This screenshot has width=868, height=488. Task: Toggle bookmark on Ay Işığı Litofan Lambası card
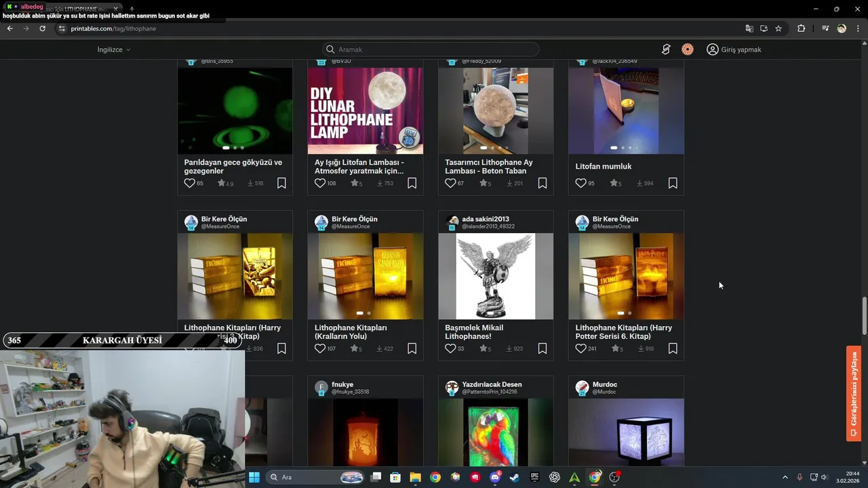point(412,183)
